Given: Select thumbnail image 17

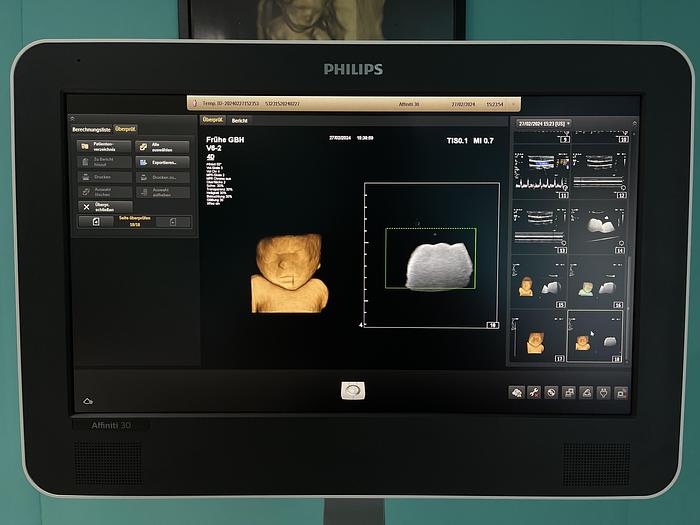Looking at the screenshot, I should pyautogui.click(x=538, y=336).
